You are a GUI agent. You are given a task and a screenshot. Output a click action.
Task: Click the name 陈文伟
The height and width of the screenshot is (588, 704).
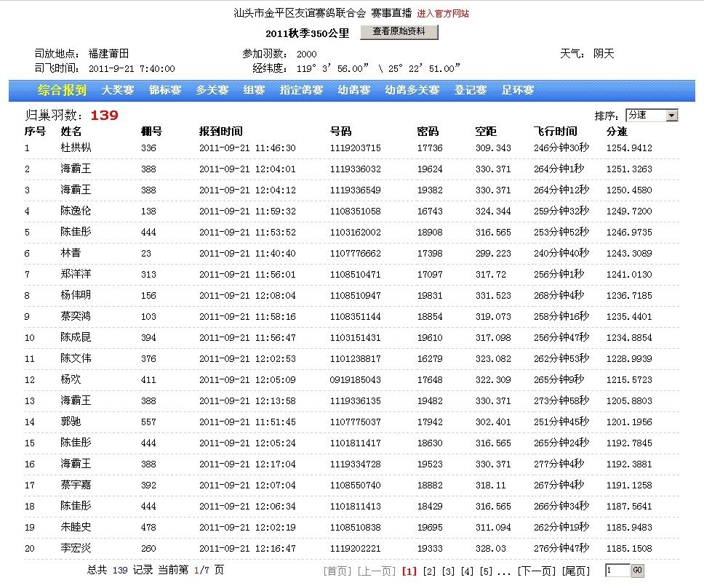click(76, 358)
